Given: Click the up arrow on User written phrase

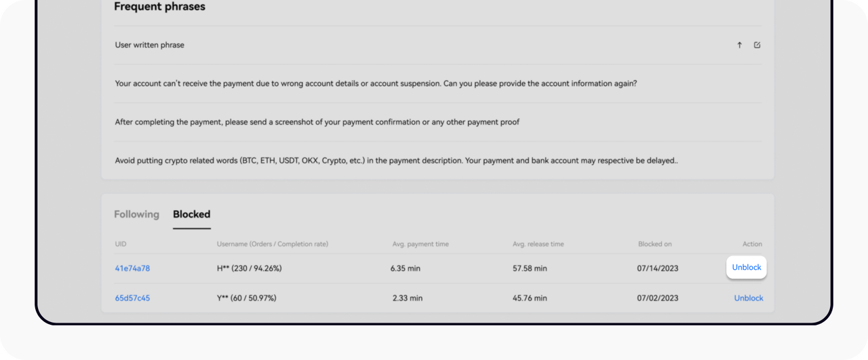Looking at the screenshot, I should pyautogui.click(x=739, y=45).
